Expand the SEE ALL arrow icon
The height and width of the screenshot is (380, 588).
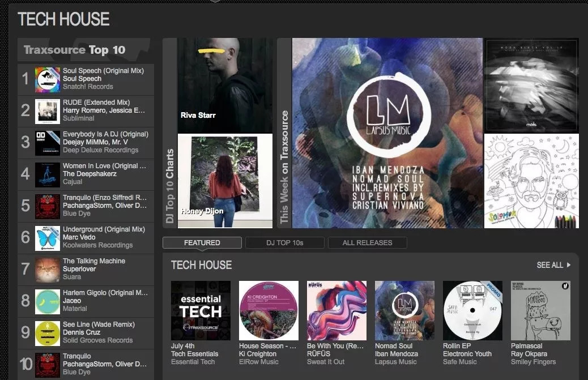coord(569,266)
